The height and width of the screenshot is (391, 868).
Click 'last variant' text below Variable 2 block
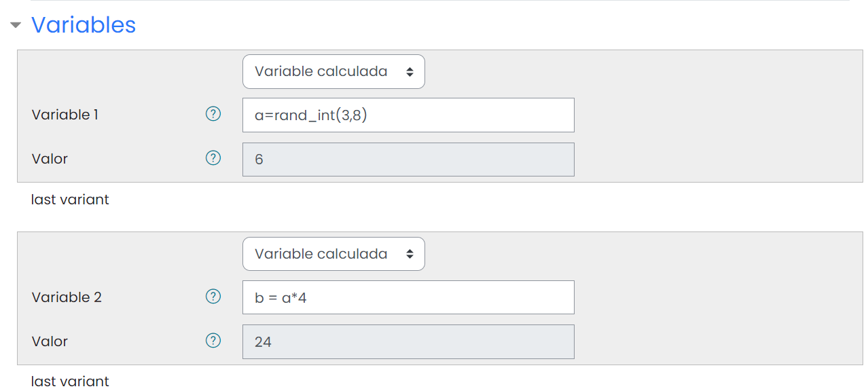70,381
